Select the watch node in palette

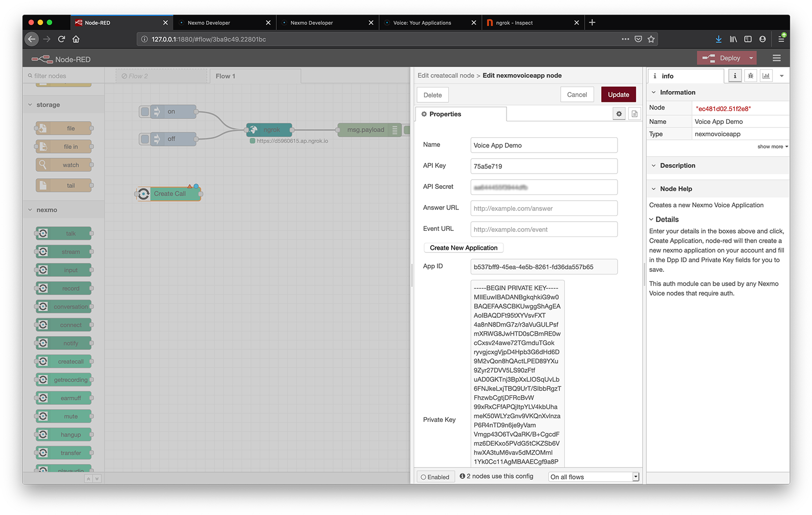(64, 165)
